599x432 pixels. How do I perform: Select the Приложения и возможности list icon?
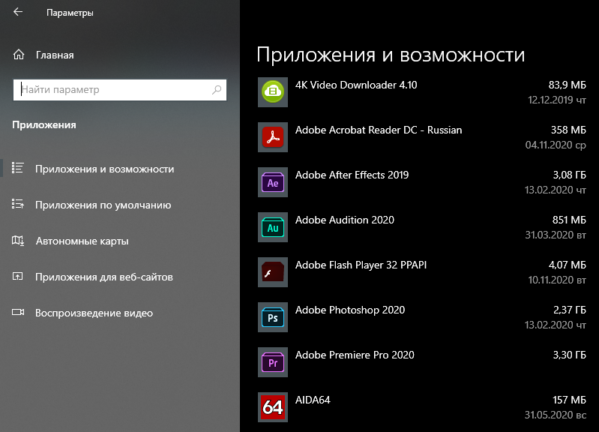(x=18, y=168)
